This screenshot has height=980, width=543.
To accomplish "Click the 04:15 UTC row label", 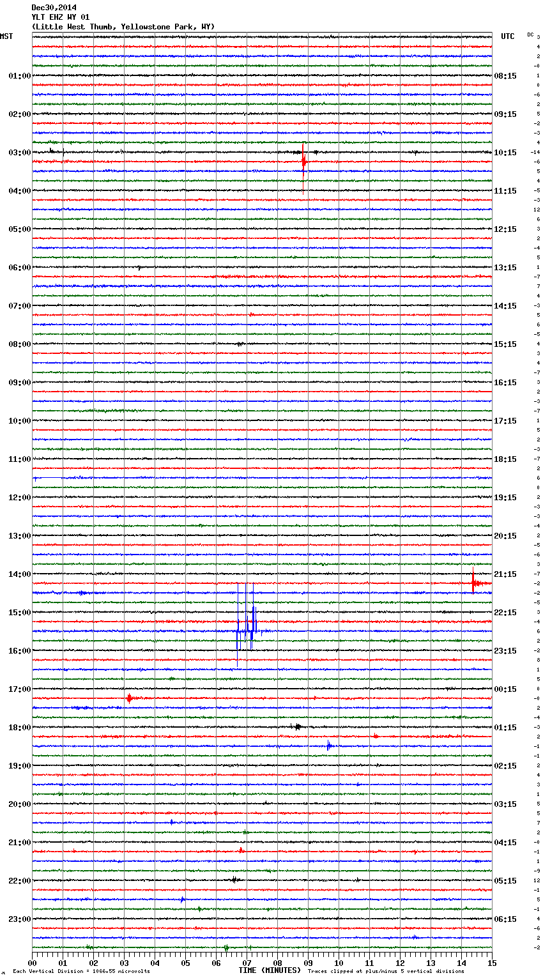I will 505,843.
